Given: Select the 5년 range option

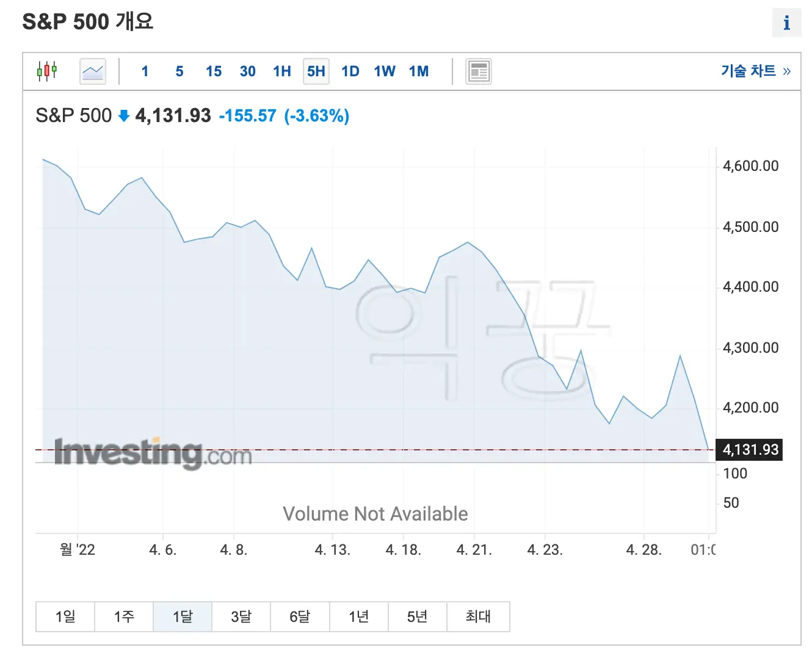Looking at the screenshot, I should 417,616.
